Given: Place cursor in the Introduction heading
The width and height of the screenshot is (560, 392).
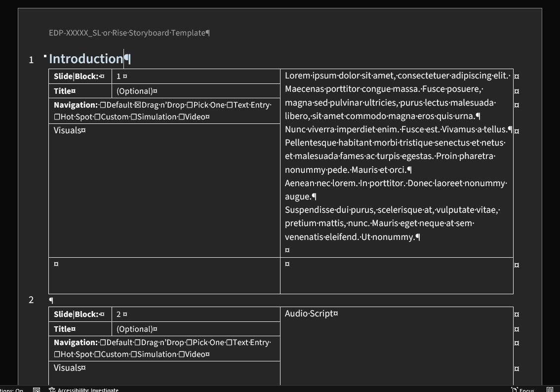Looking at the screenshot, I should [x=86, y=59].
